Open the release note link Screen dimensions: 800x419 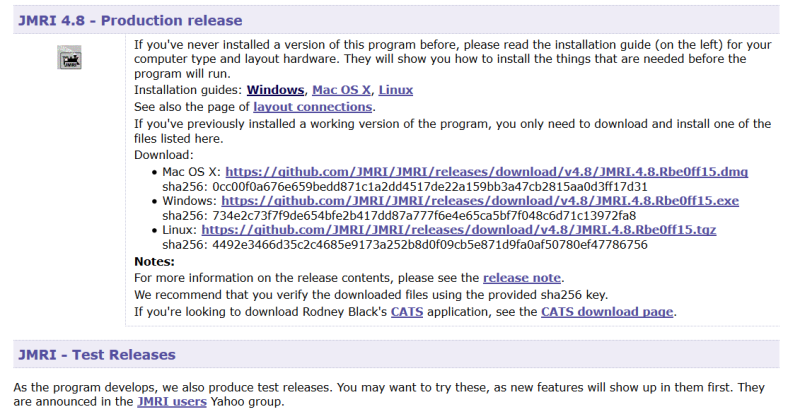[521, 277]
